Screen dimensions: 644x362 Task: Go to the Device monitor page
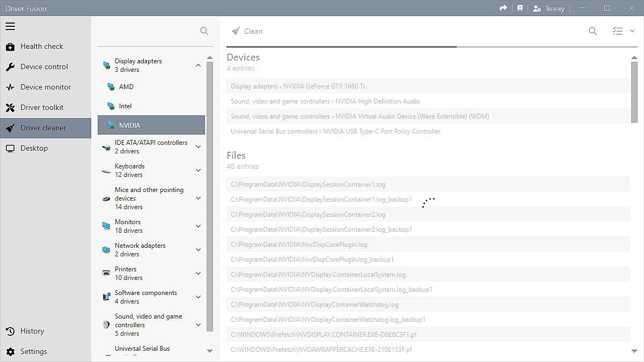[x=46, y=87]
